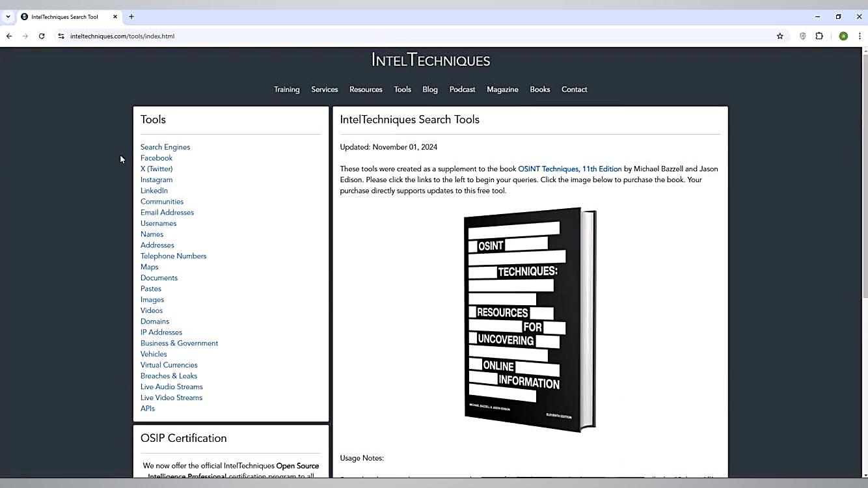Click the IntelTechniques site logo
868x488 pixels.
[431, 61]
